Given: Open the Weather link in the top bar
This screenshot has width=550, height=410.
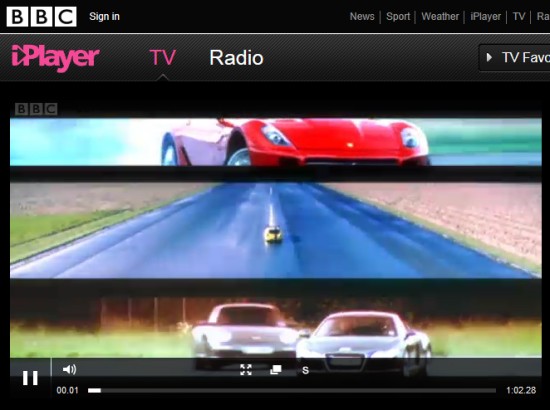Looking at the screenshot, I should coord(440,16).
